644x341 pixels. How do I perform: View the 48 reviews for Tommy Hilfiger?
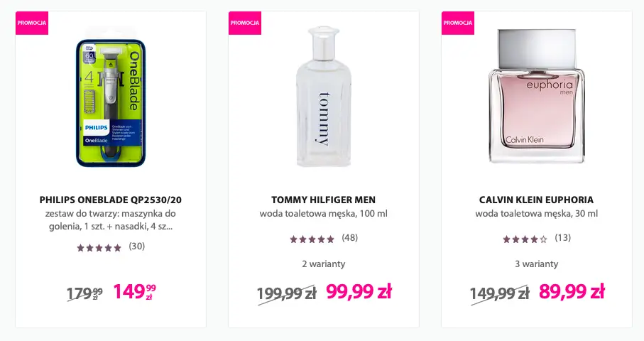(x=350, y=238)
